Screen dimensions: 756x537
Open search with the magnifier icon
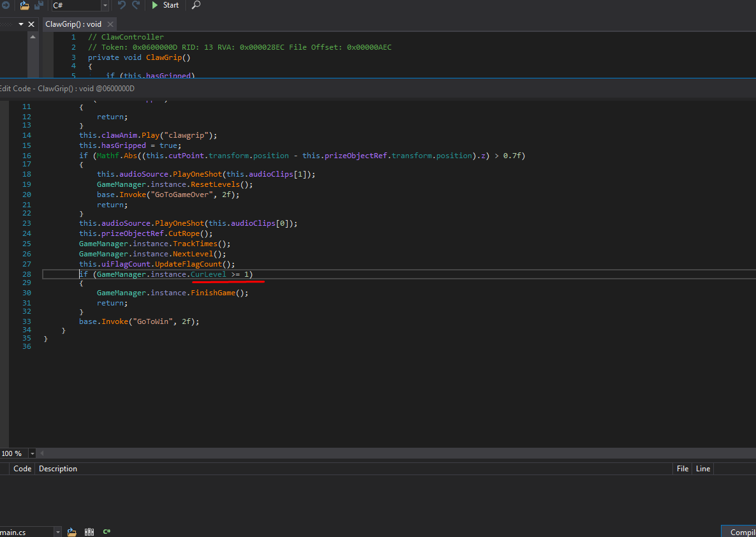coord(196,5)
